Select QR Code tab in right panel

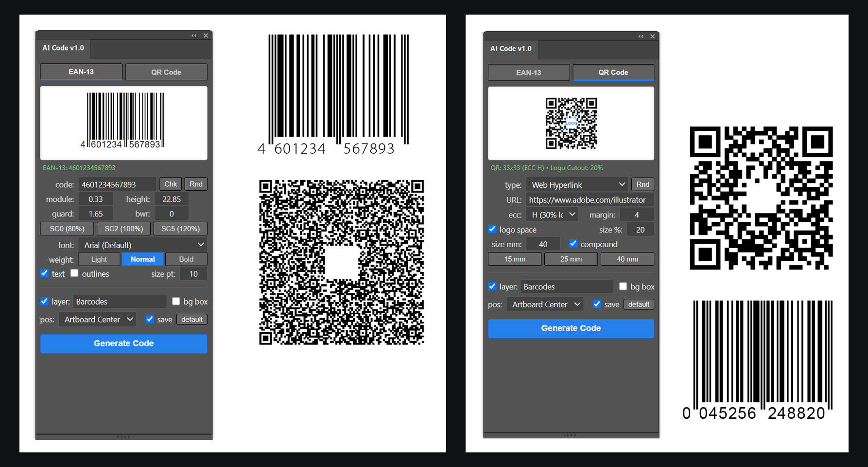tap(613, 72)
